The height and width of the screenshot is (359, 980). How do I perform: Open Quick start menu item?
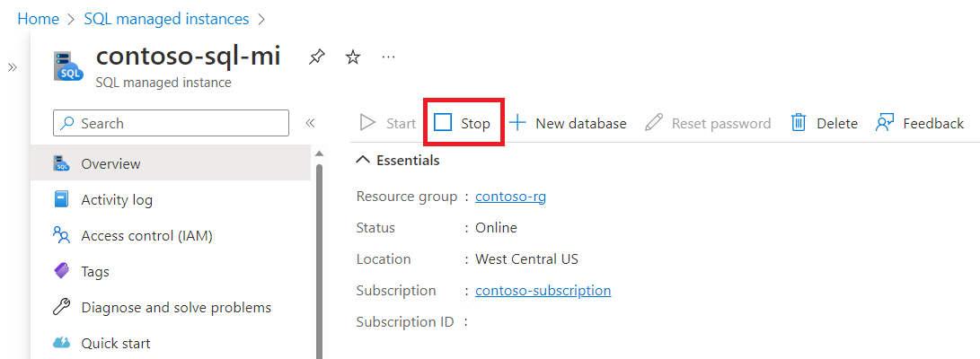[116, 343]
